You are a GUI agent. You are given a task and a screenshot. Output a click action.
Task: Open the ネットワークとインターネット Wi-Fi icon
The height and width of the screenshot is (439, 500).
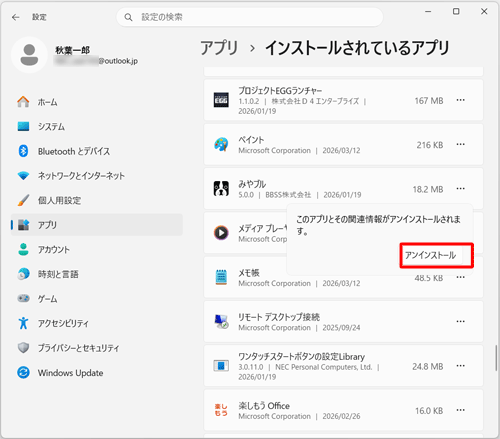click(23, 176)
